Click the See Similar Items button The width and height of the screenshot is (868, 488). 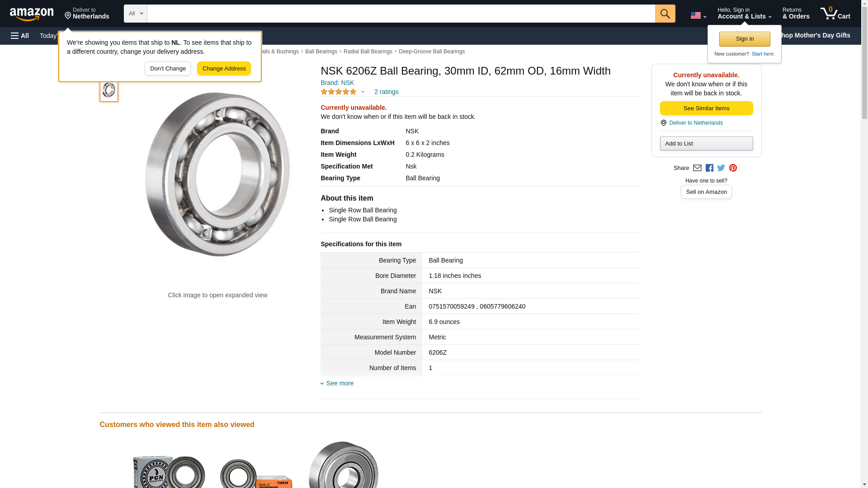pos(706,108)
